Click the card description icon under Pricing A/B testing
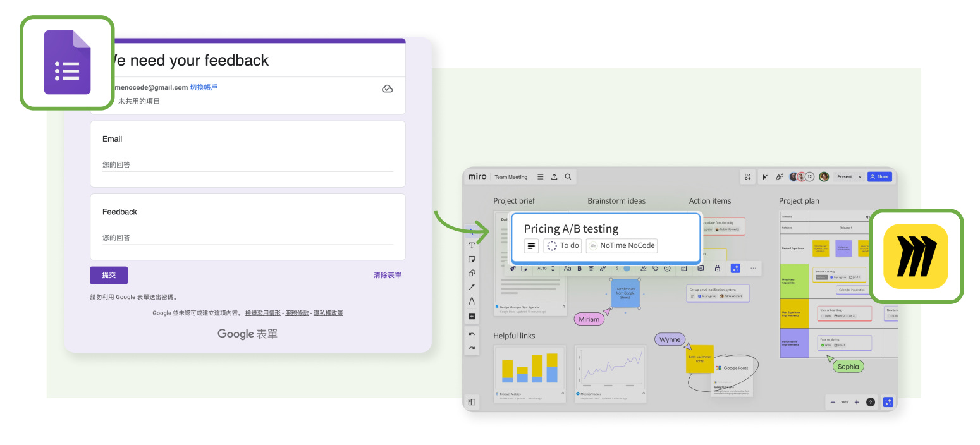This screenshot has width=980, height=445. click(531, 245)
